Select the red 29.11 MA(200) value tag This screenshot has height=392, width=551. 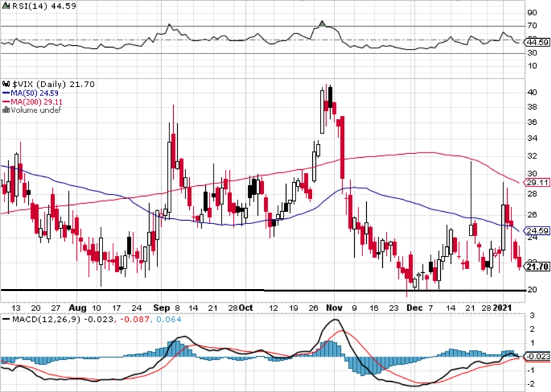[537, 183]
